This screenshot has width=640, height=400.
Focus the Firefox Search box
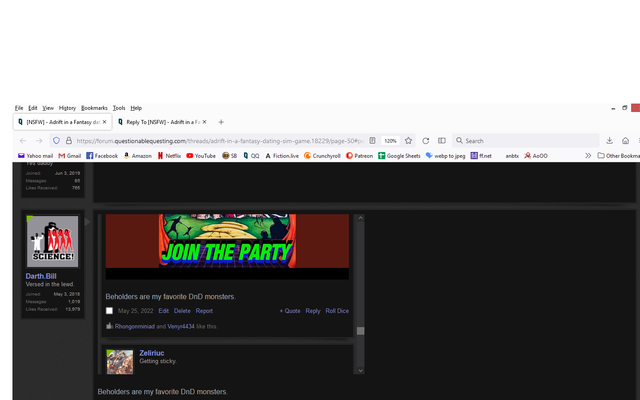526,141
